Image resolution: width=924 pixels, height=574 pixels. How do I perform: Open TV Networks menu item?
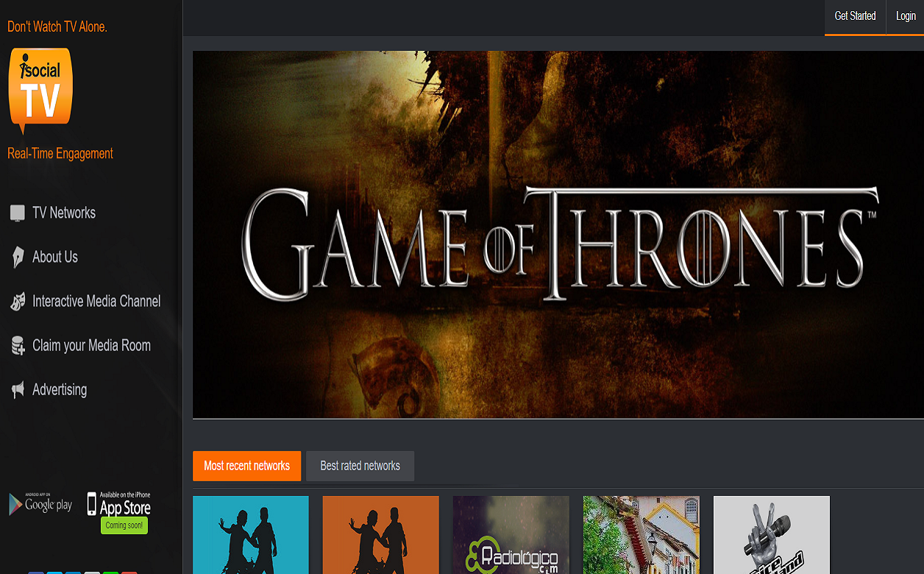64,213
